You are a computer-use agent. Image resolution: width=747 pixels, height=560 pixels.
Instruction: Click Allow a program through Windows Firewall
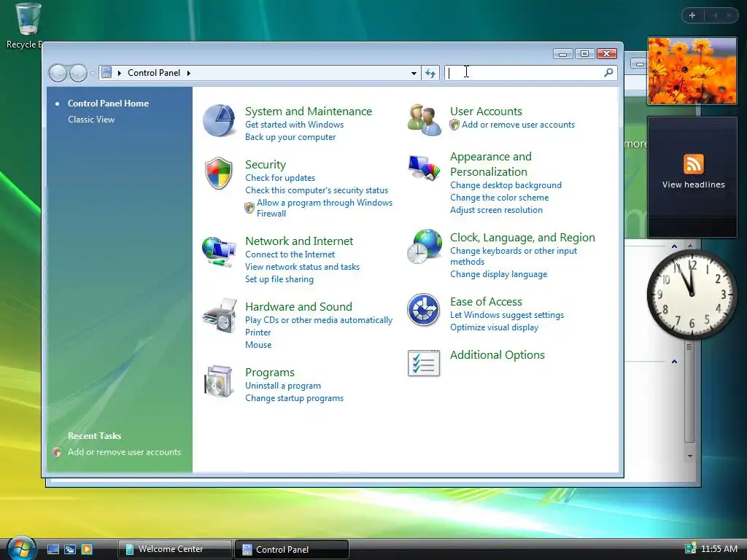tap(325, 208)
